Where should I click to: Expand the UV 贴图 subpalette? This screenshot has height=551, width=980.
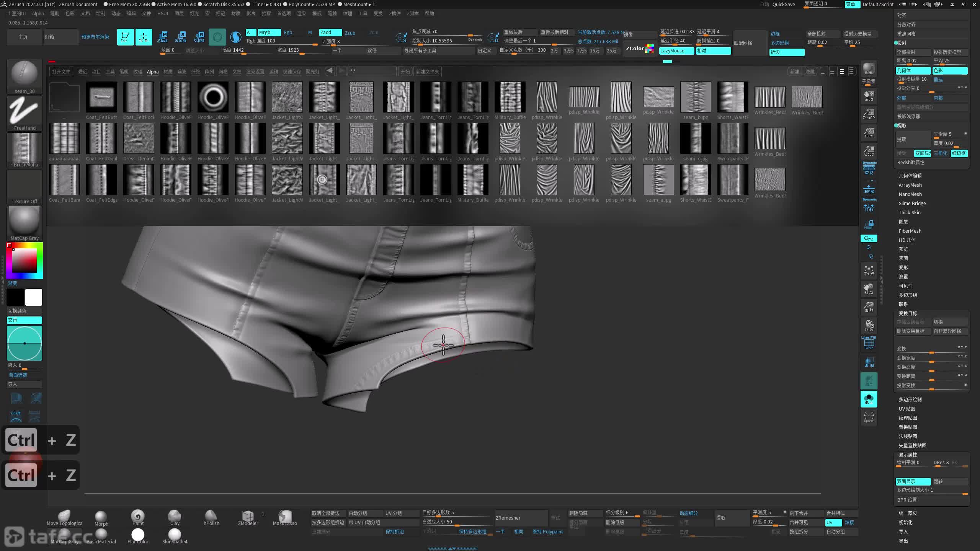(x=907, y=409)
